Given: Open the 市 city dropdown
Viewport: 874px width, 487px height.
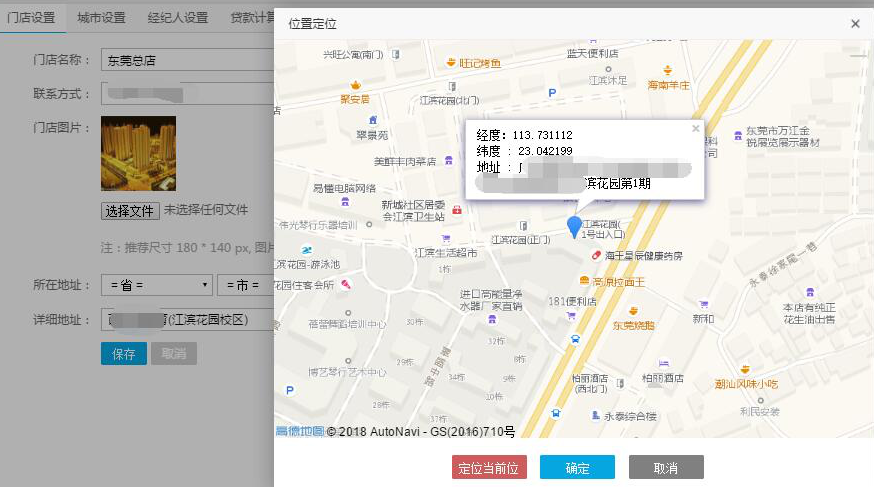Looking at the screenshot, I should [x=246, y=285].
